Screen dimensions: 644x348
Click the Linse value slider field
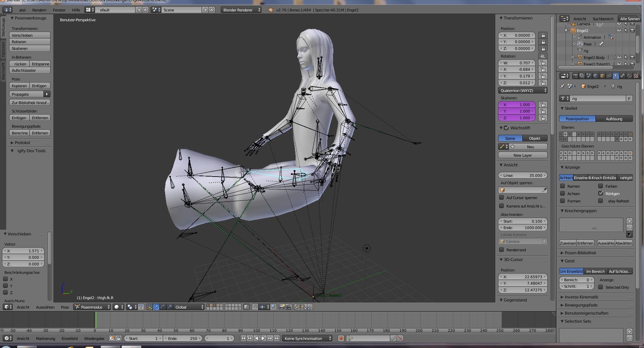click(522, 175)
